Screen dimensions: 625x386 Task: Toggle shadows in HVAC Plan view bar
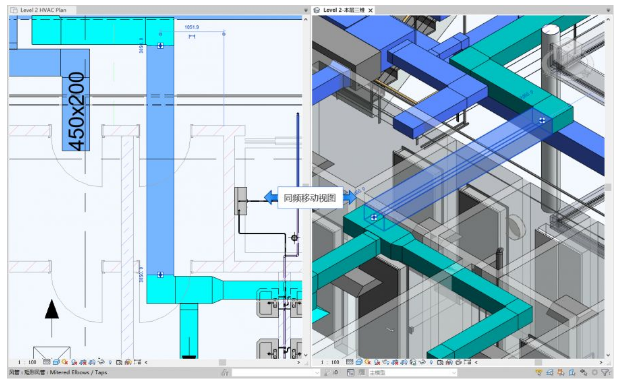(74, 362)
